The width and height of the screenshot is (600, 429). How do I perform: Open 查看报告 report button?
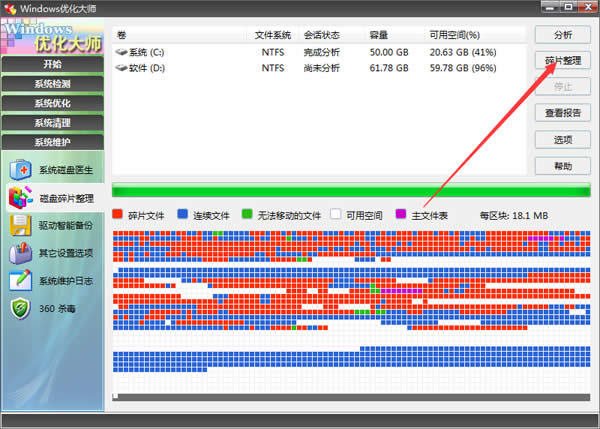tap(562, 113)
